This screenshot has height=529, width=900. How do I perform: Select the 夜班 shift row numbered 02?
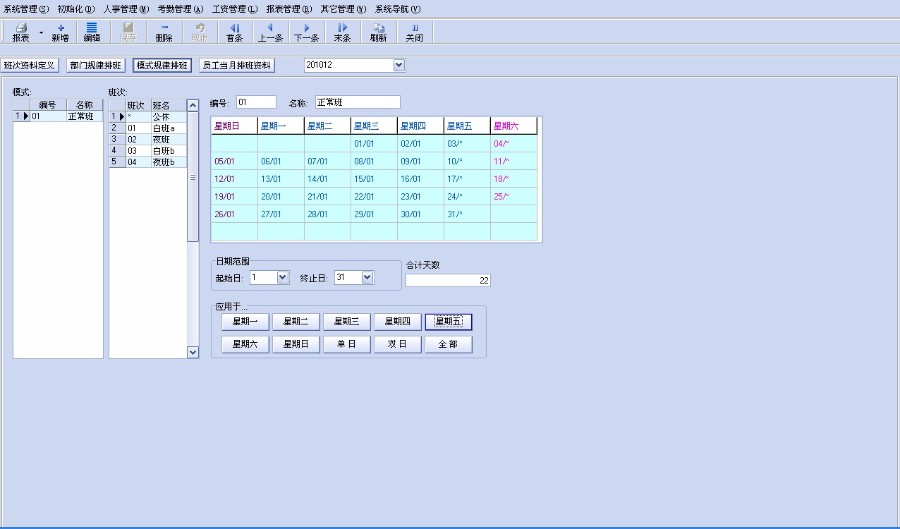tap(148, 139)
